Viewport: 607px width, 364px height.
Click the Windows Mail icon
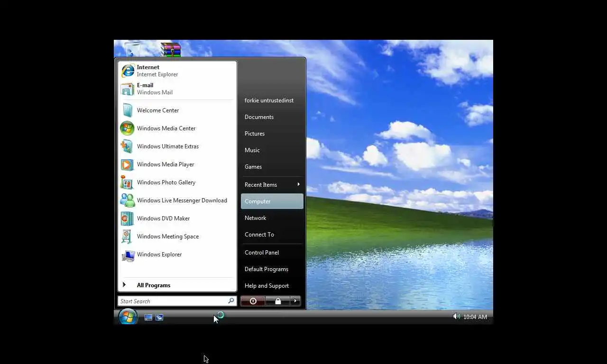point(128,89)
